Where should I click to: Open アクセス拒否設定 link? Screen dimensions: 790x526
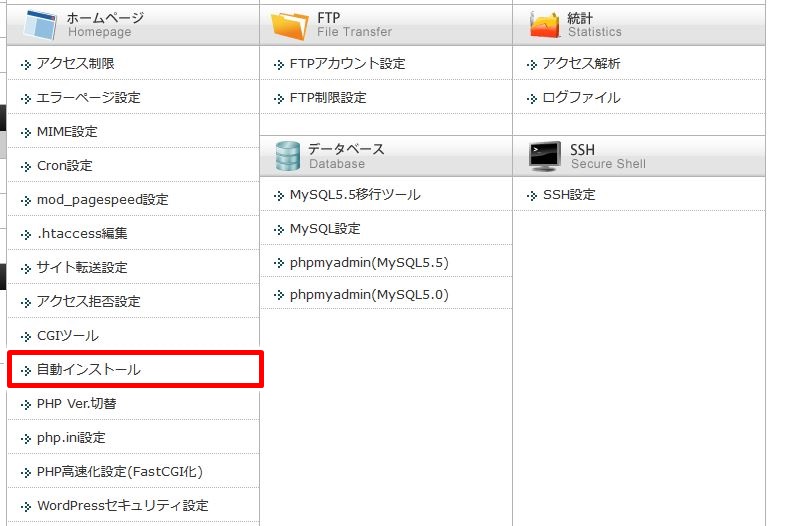89,301
